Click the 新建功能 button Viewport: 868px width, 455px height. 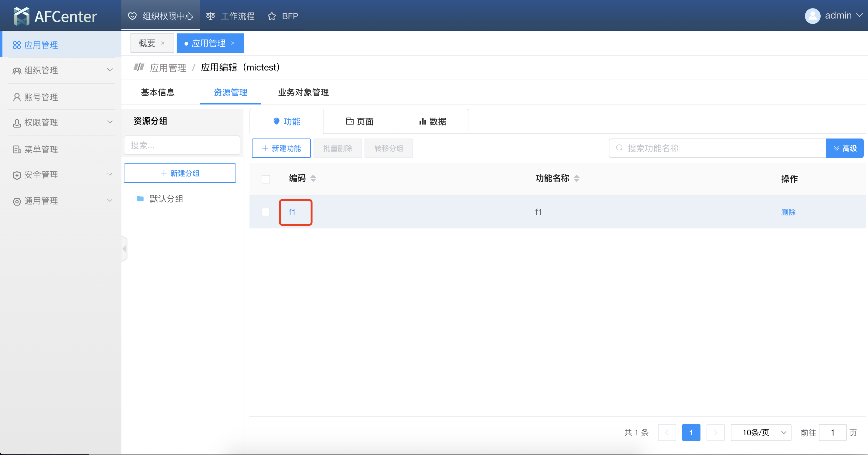click(281, 149)
